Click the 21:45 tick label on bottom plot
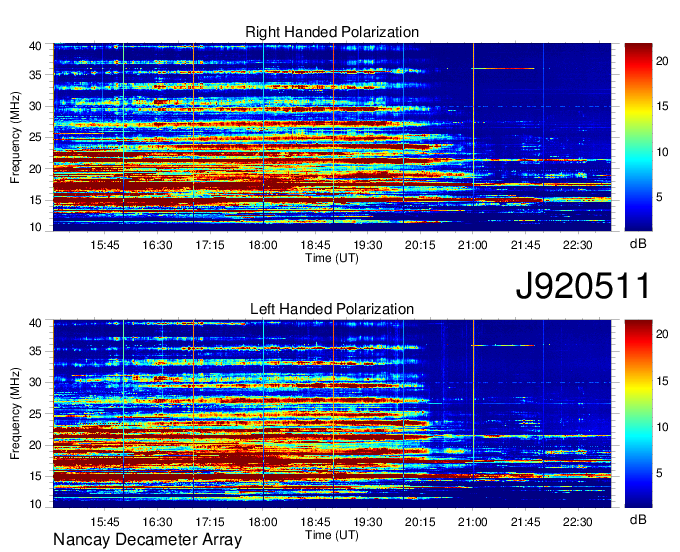The width and height of the screenshot is (680, 552). (526, 521)
